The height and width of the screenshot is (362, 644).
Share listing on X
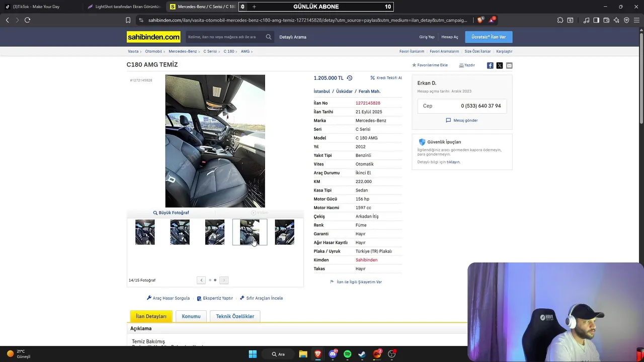point(500,65)
